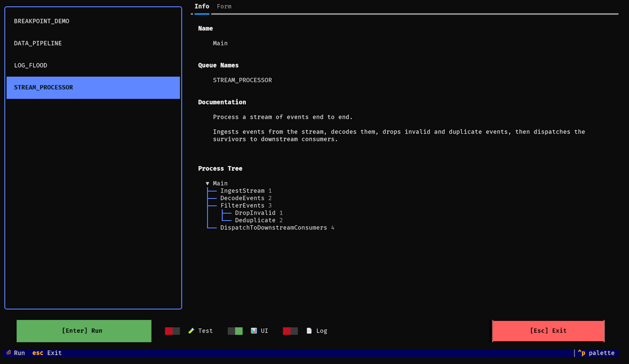Select LOG_FLOOD in the process list
This screenshot has height=364, width=629.
pos(93,65)
